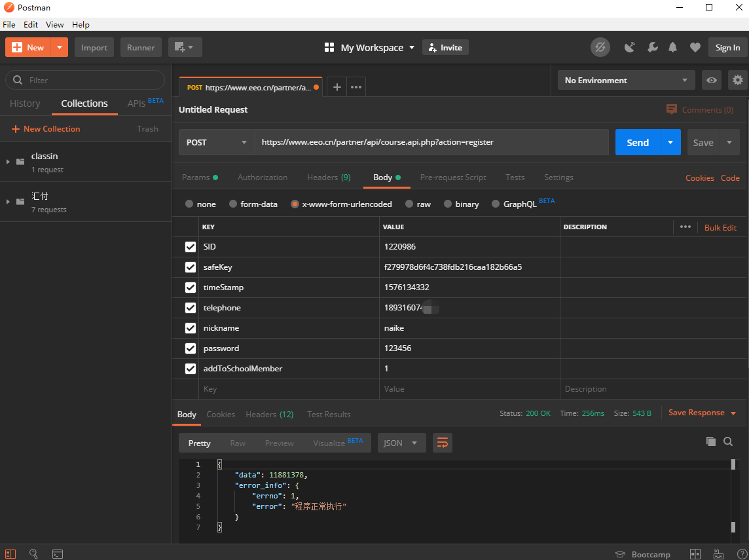Viewport: 749px width, 560px height.
Task: Click the Import button
Action: (x=94, y=47)
